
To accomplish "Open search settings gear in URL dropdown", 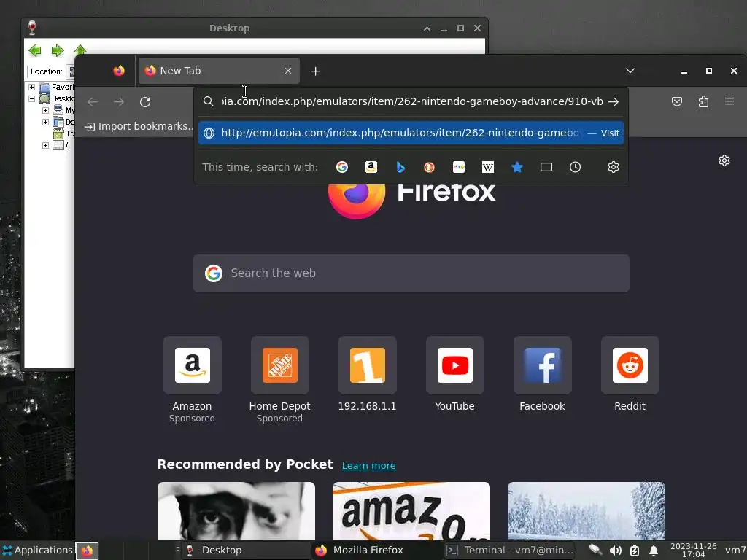I will [x=613, y=167].
